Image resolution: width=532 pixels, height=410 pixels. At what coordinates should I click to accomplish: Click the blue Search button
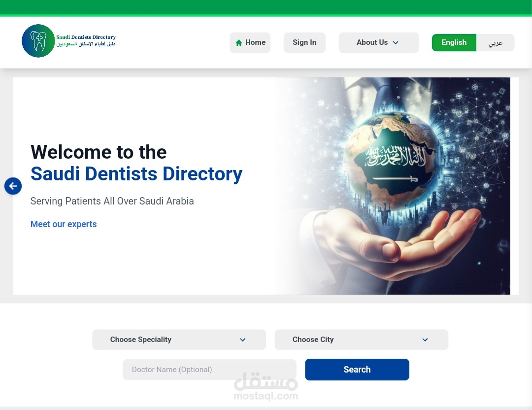click(x=357, y=369)
